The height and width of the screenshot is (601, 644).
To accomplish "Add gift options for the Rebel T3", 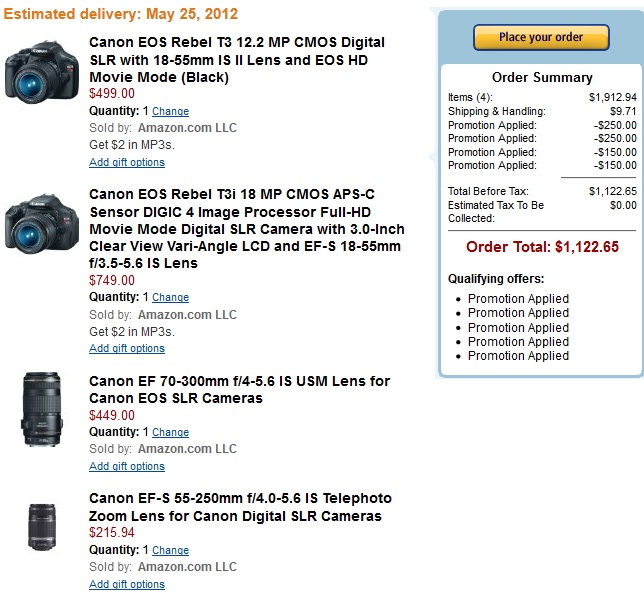I will [x=127, y=163].
